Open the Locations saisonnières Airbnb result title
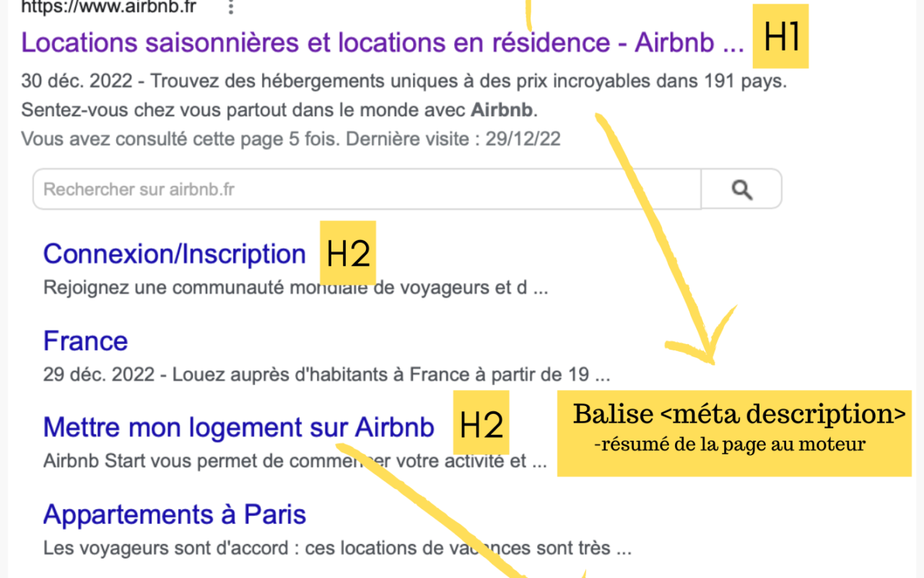Screen dimensions: 924x578 point(383,43)
